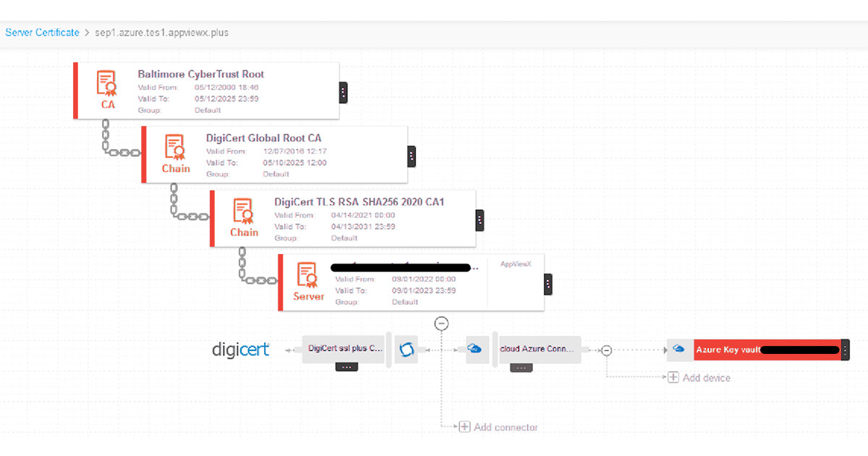Open three-dot menu on the Server certificate card

[x=548, y=284]
